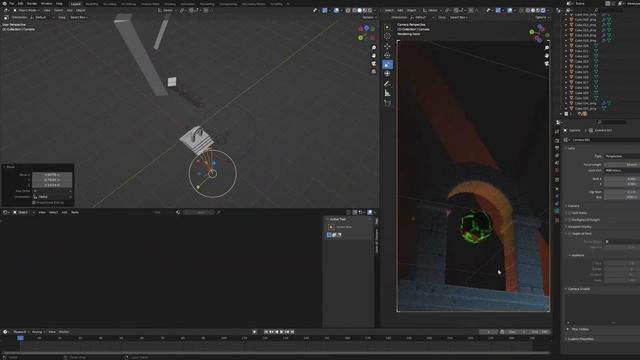Open camera Type dropdown showing Perspective

pos(622,156)
